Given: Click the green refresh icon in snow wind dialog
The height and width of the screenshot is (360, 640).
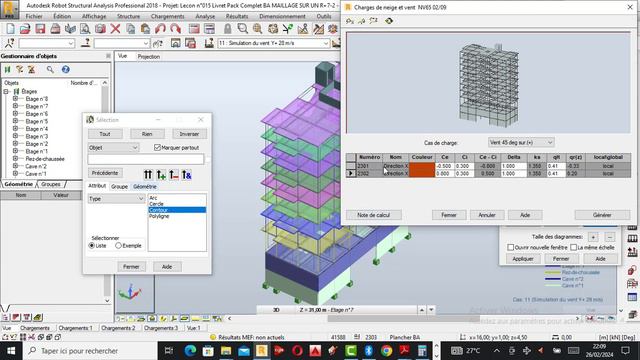Looking at the screenshot, I should (x=389, y=21).
